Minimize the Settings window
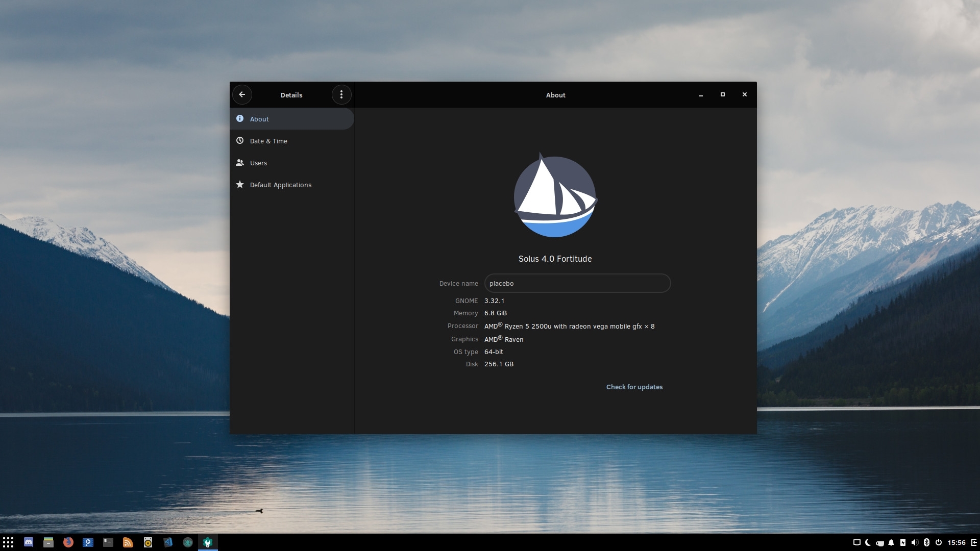980x551 pixels. click(701, 95)
